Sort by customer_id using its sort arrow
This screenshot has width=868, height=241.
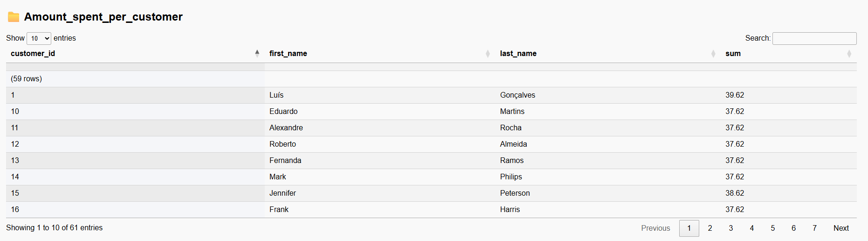257,53
